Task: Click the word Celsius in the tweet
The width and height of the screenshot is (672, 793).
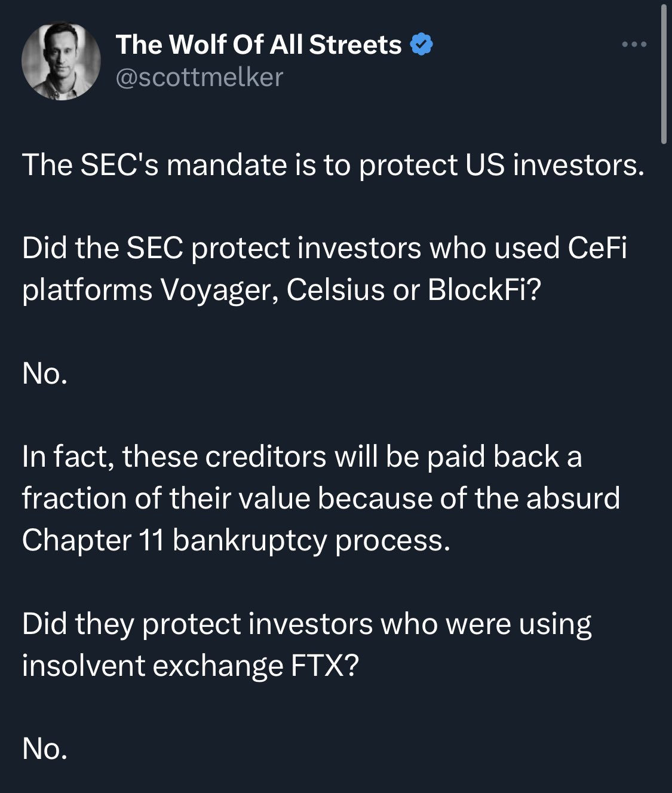Action: point(336,290)
